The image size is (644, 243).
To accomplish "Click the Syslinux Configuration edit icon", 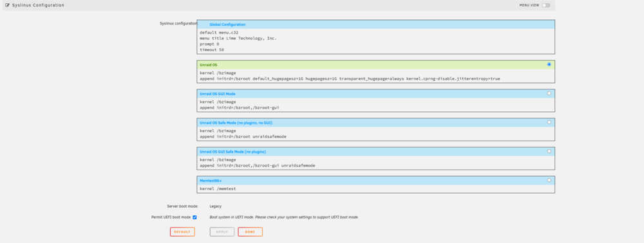I will click(7, 5).
